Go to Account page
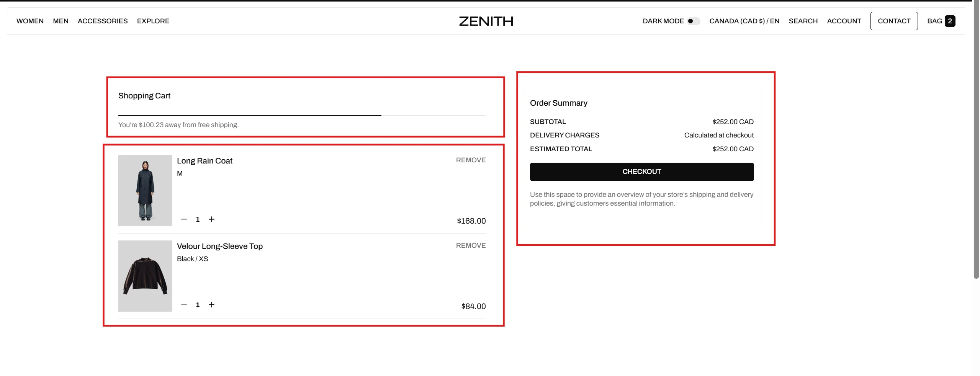The height and width of the screenshot is (376, 980). tap(844, 21)
